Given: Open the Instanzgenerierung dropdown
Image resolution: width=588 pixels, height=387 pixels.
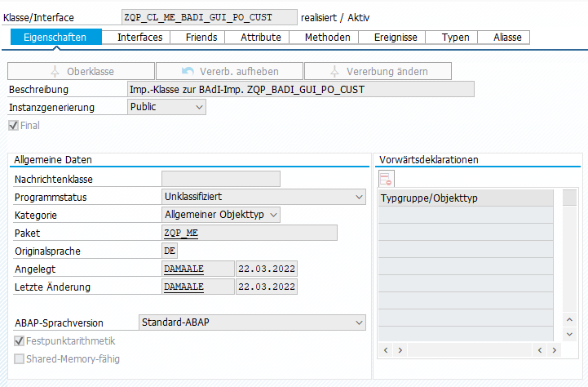Looking at the screenshot, I should click(167, 107).
